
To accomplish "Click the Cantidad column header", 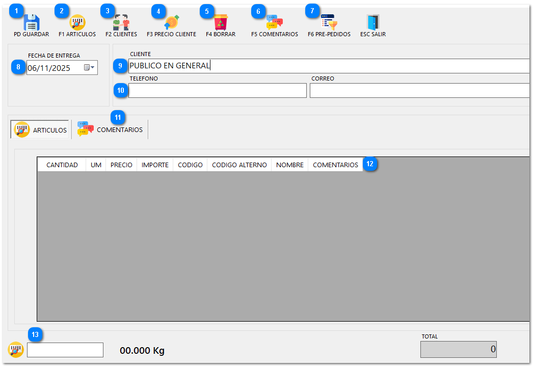I will click(62, 165).
